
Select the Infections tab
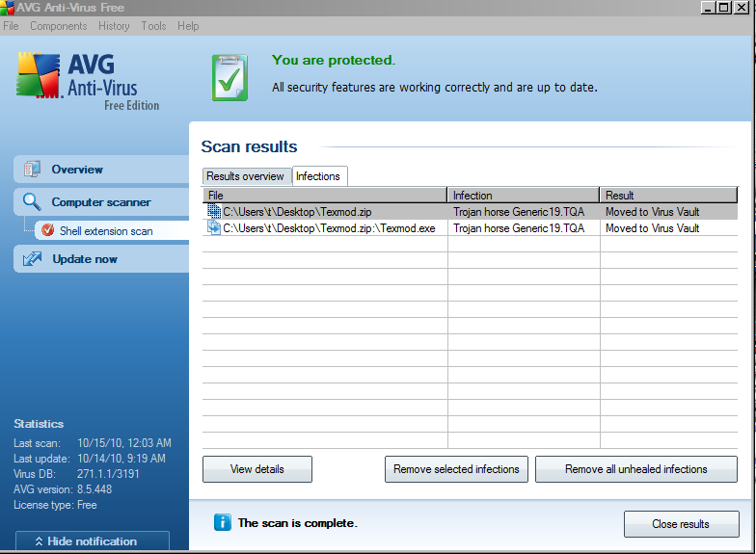(x=318, y=176)
